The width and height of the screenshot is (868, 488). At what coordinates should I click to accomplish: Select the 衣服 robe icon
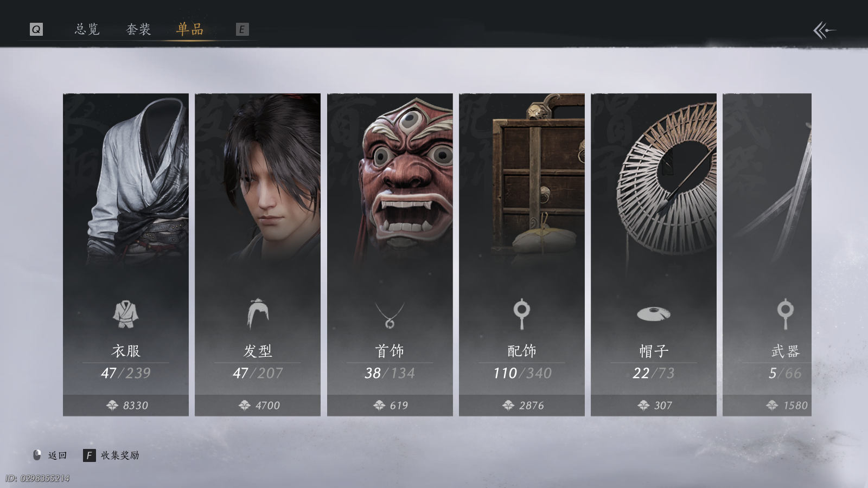click(126, 314)
